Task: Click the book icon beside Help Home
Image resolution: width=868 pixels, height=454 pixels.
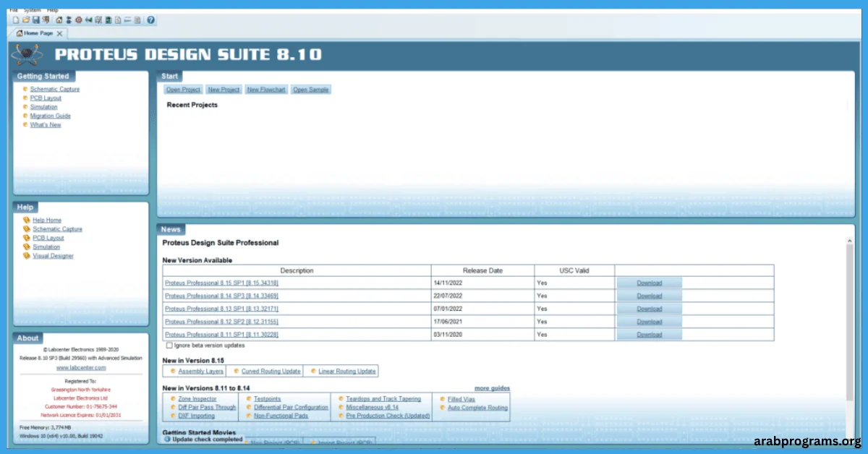Action: click(x=26, y=220)
